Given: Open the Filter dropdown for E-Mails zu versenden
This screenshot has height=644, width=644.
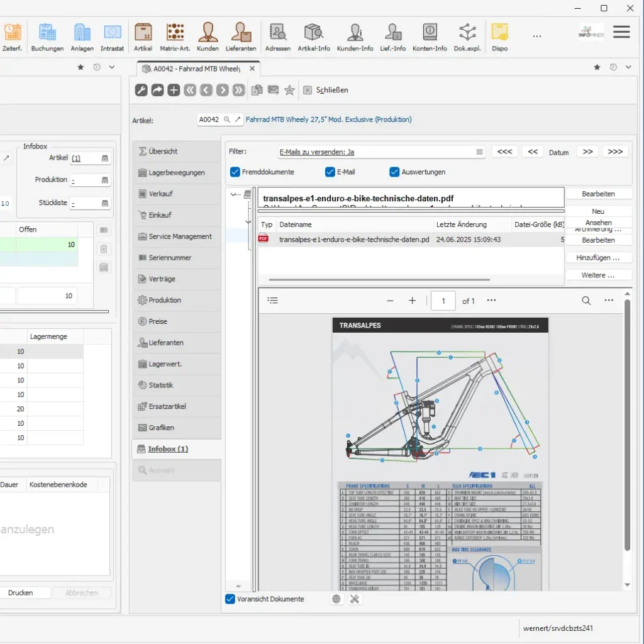Looking at the screenshot, I should coord(479,152).
